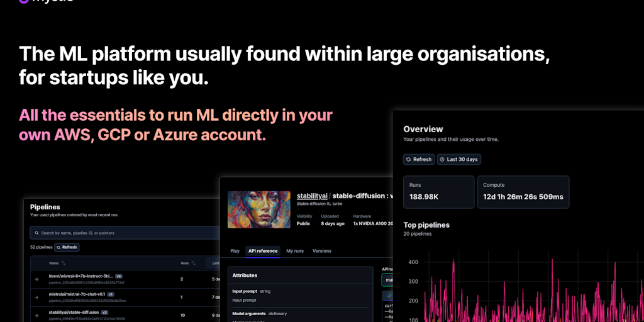The image size is (644, 322).
Task: Click the stabilityai/stable-diffusion pipeline name in the table
Action: (x=74, y=312)
